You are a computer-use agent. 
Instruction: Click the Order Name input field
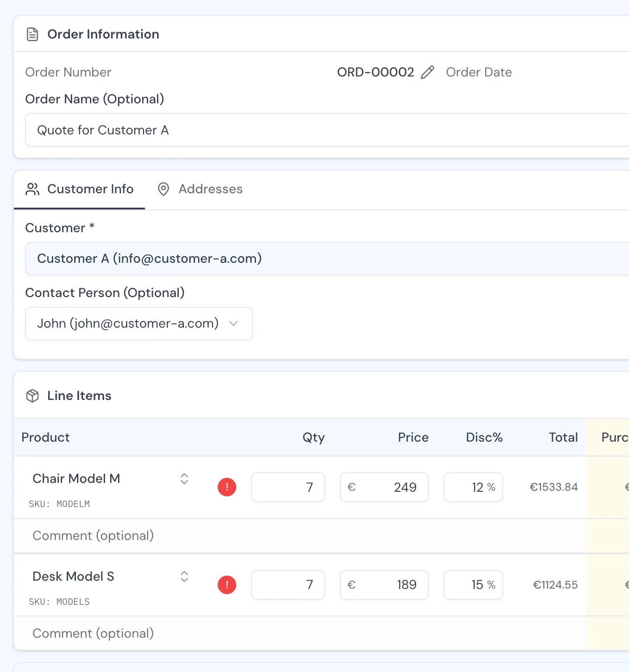tap(327, 130)
